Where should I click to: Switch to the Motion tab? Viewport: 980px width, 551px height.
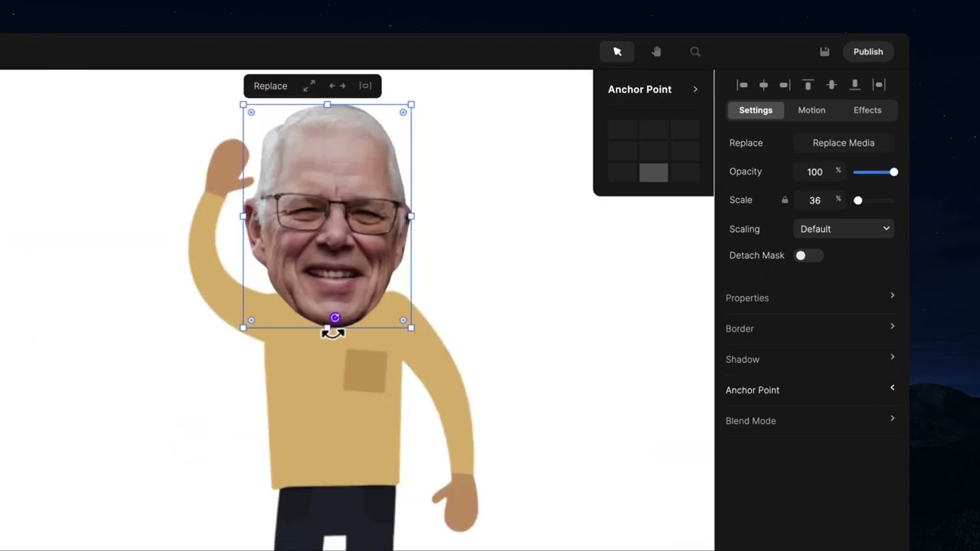[x=812, y=110]
